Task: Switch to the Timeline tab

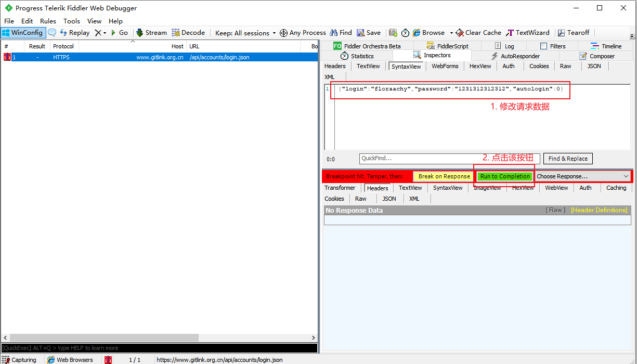Action: (606, 46)
